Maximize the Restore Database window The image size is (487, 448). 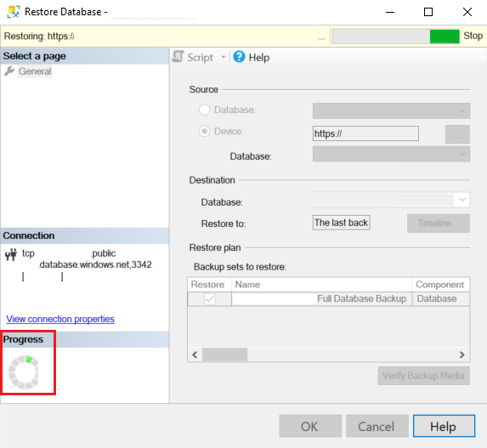pyautogui.click(x=428, y=12)
